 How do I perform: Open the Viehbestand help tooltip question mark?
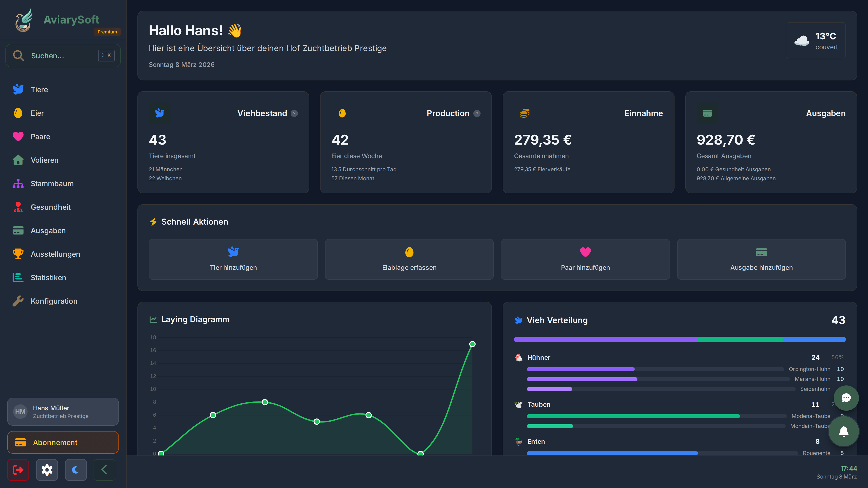[294, 113]
